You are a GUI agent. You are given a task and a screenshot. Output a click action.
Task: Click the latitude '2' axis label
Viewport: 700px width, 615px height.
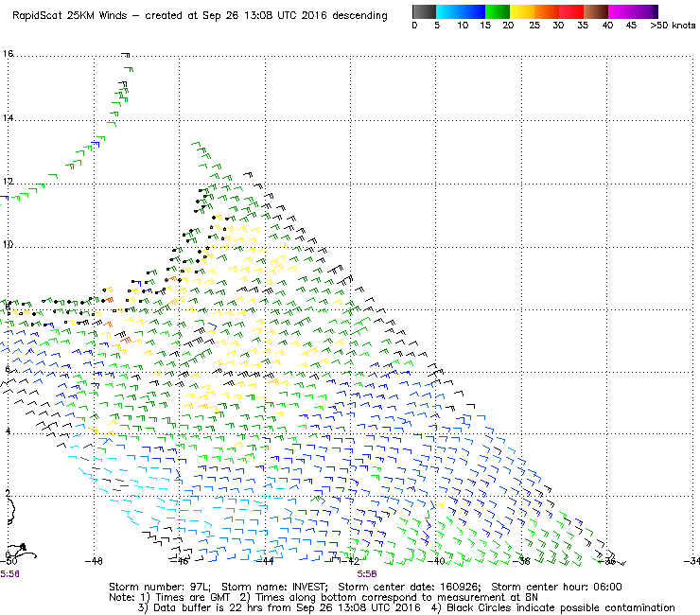(x=8, y=493)
